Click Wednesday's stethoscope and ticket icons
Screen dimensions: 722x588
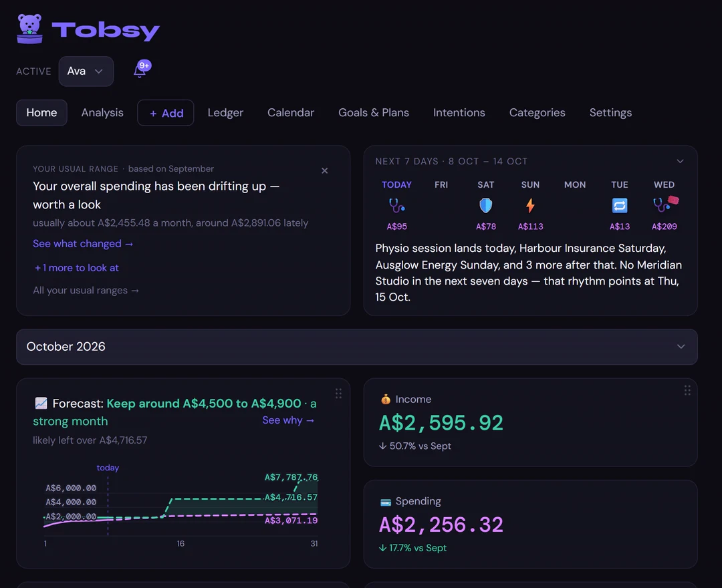(x=666, y=203)
